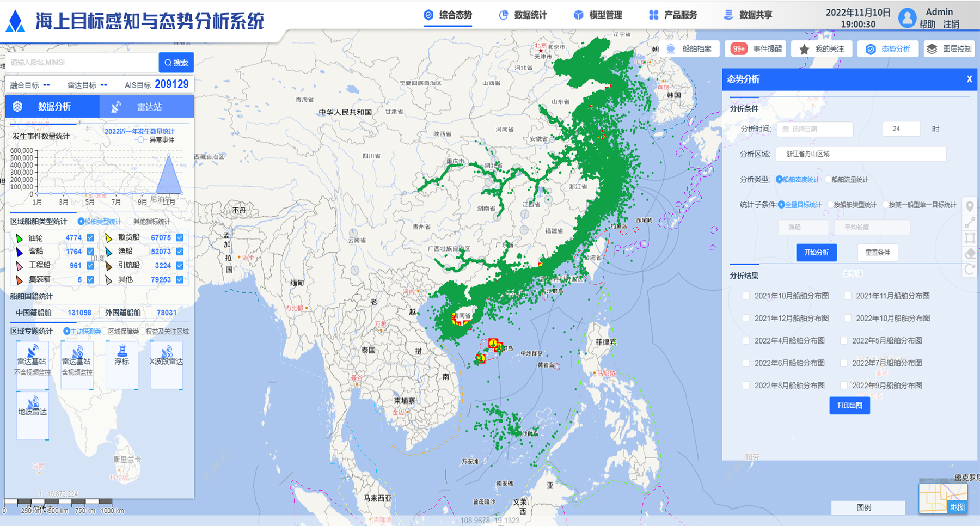The height and width of the screenshot is (526, 980).
Task: Open the 数据统计 top menu
Action: point(523,15)
